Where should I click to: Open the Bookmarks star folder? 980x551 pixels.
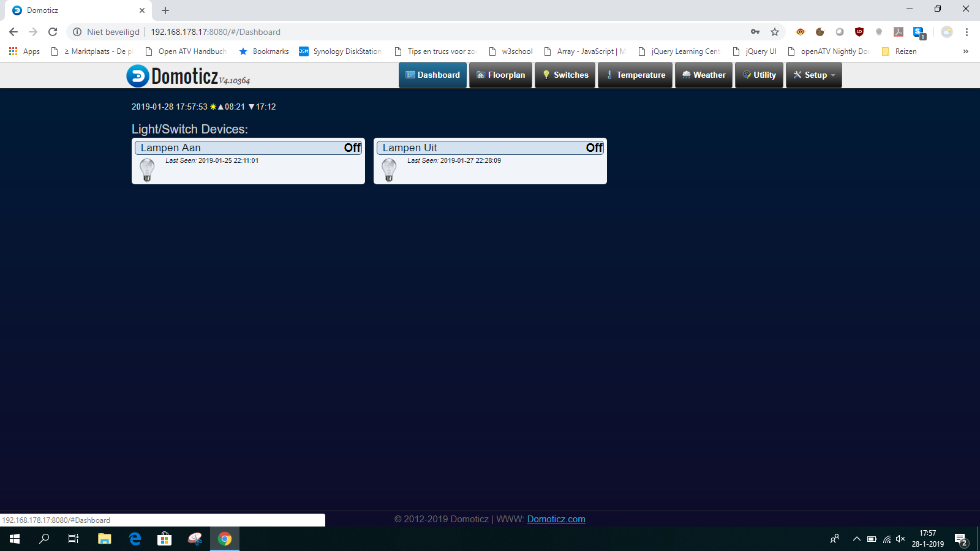[x=263, y=51]
